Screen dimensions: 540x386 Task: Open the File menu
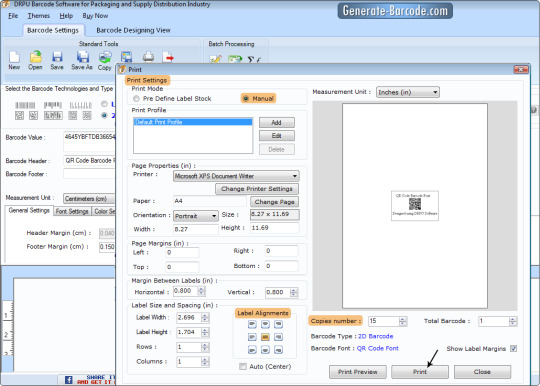tap(13, 16)
